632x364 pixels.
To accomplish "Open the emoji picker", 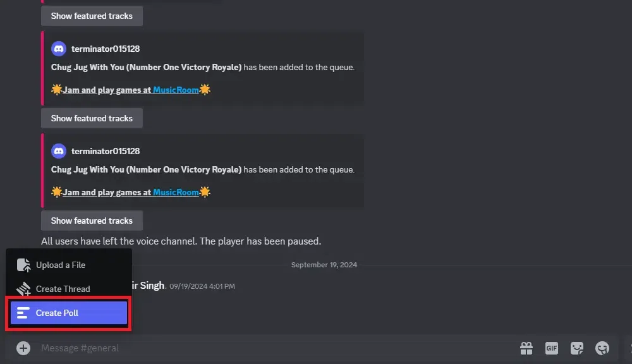I will 602,348.
